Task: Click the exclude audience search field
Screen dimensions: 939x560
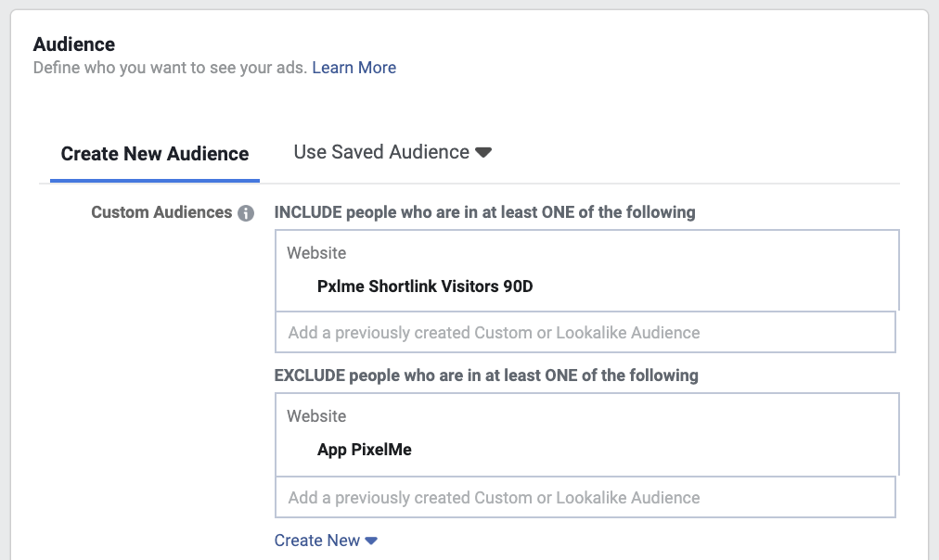Action: [585, 497]
